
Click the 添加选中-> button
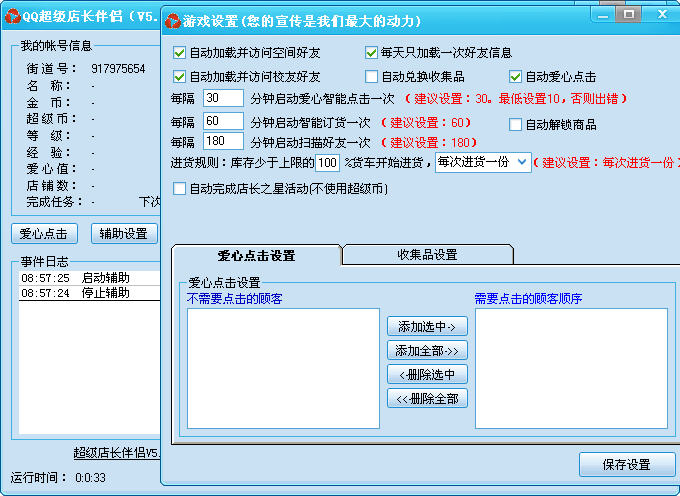(427, 326)
